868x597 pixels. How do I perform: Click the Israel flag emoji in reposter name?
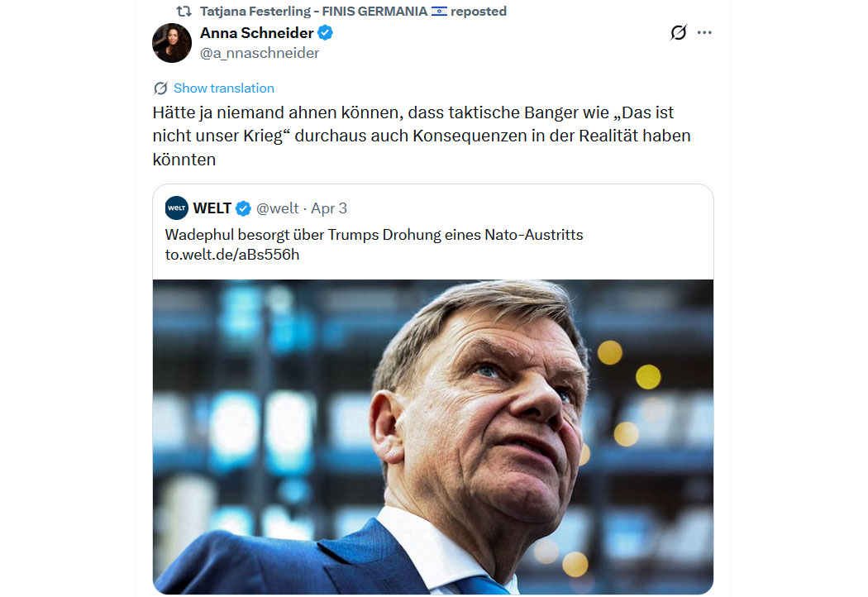pyautogui.click(x=439, y=12)
